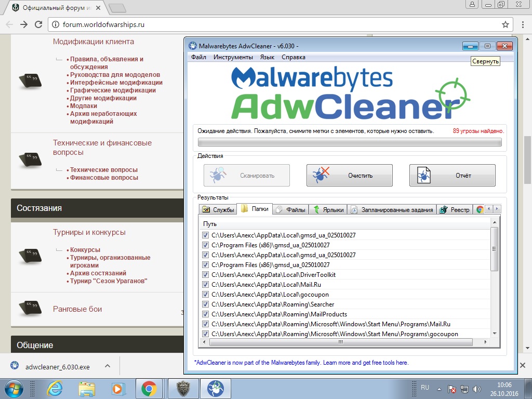Click forum icon beside Модификации клиента
532x399 pixels.
(x=30, y=81)
